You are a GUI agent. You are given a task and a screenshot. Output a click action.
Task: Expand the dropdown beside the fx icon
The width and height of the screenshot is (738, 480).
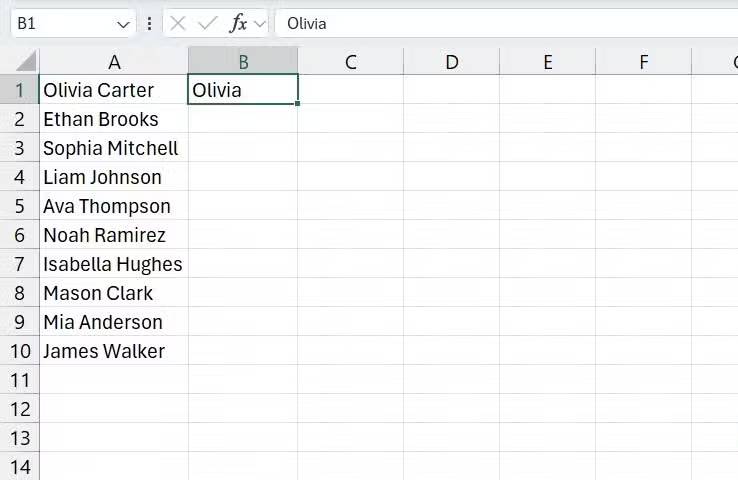tap(260, 23)
